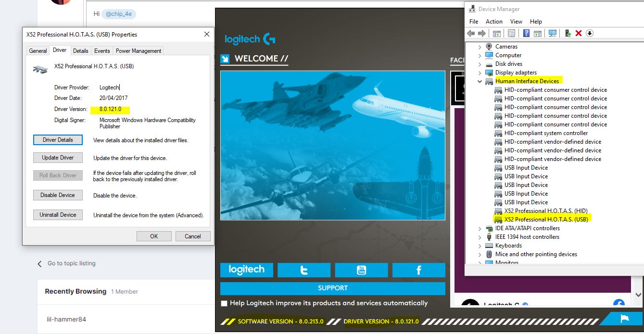Toggle the show/hide action pane toolbar icon
644x334 pixels.
pos(538,33)
